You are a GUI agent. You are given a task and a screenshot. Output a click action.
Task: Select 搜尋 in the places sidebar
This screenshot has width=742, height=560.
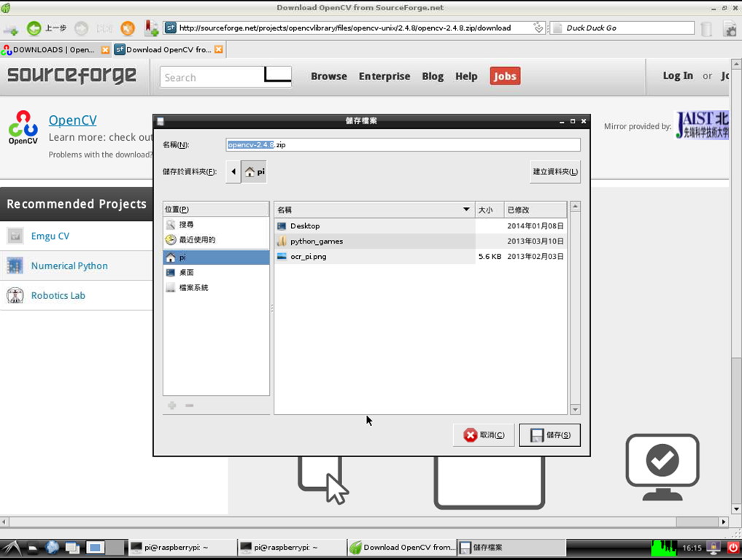coord(216,225)
